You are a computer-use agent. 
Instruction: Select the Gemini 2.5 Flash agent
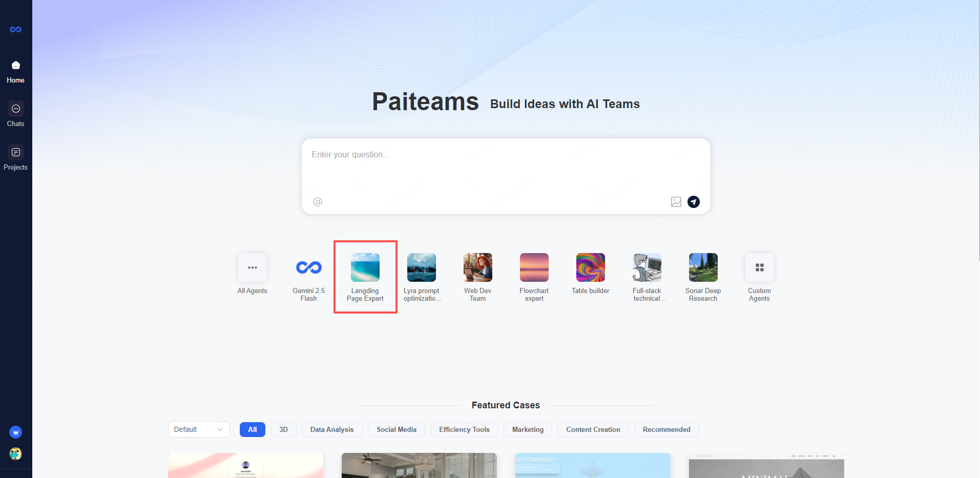(x=308, y=268)
